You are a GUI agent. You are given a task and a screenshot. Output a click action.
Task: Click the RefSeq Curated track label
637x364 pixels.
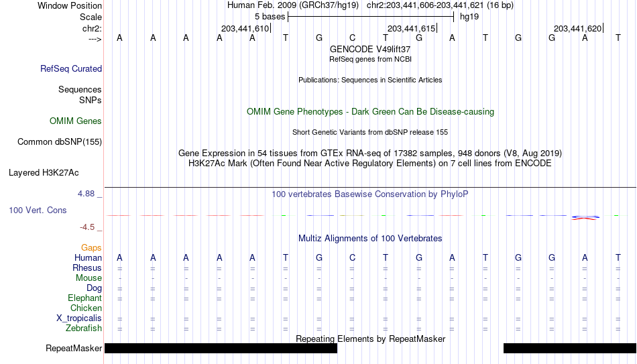70,68
